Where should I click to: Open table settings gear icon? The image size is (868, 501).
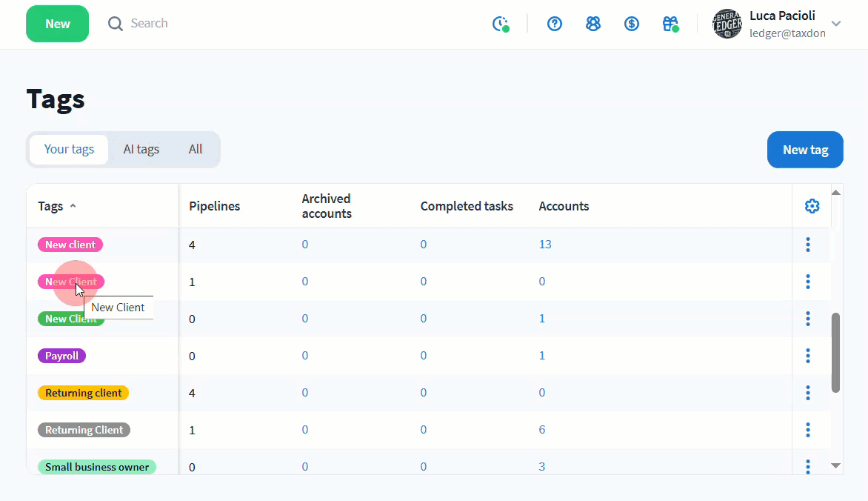click(812, 206)
